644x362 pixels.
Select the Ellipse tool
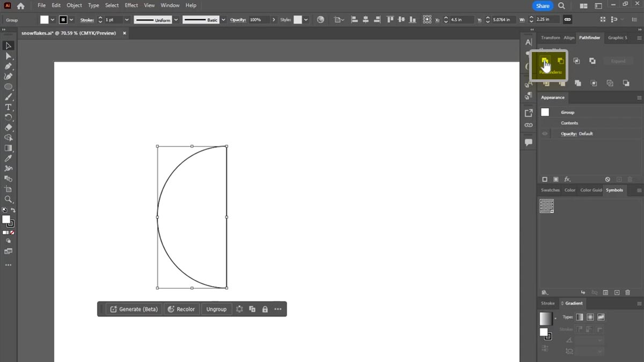coord(8,87)
